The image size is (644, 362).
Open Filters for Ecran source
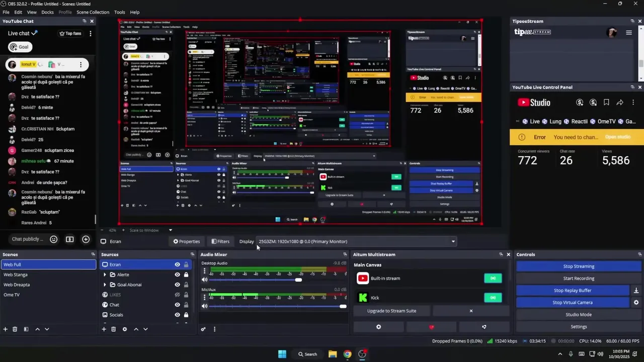click(220, 241)
